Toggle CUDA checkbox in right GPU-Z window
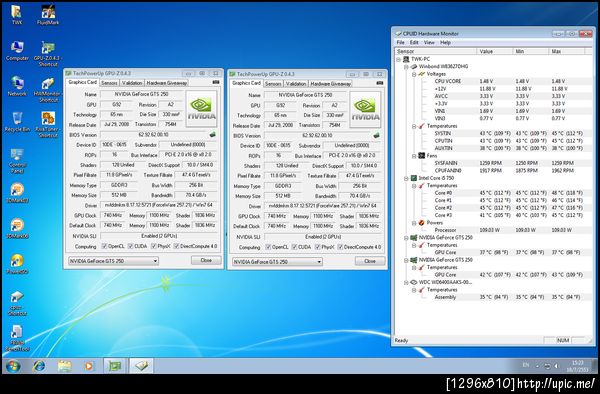This screenshot has height=394, width=600. point(294,247)
